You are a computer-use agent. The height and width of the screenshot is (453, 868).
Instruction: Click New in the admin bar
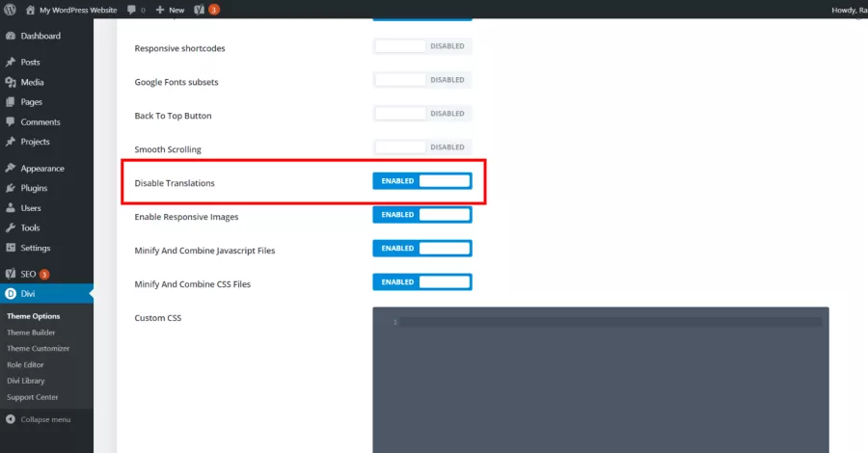[x=176, y=10]
